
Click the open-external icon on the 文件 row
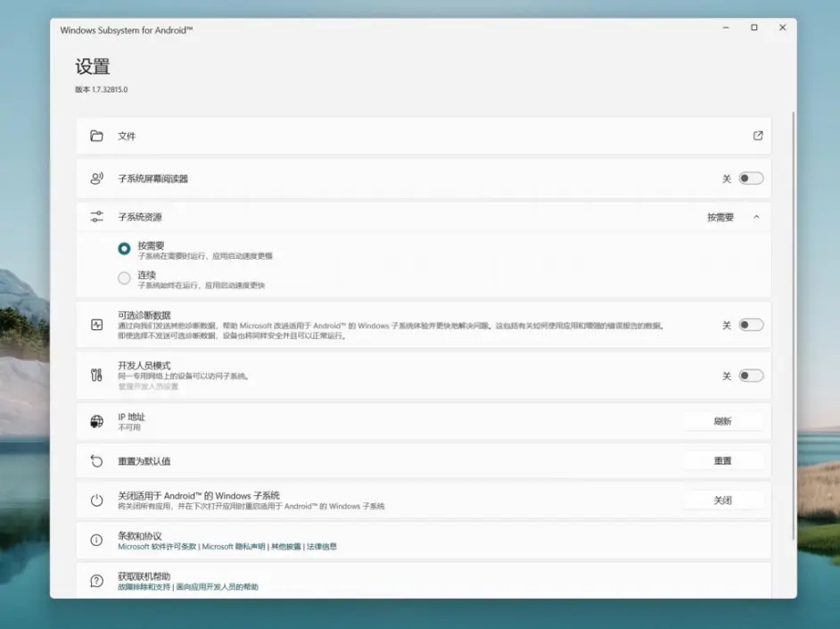[757, 136]
